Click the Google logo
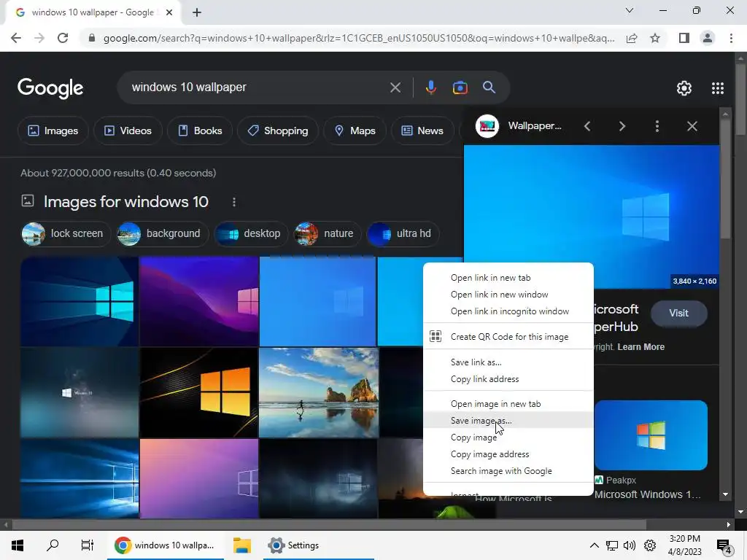 click(50, 88)
